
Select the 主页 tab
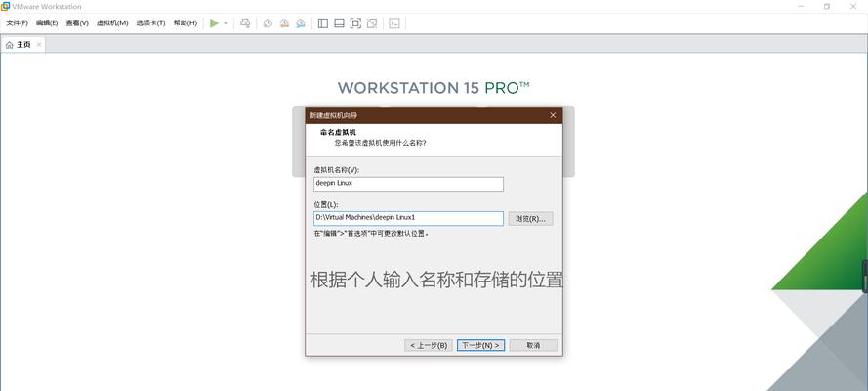(x=23, y=45)
